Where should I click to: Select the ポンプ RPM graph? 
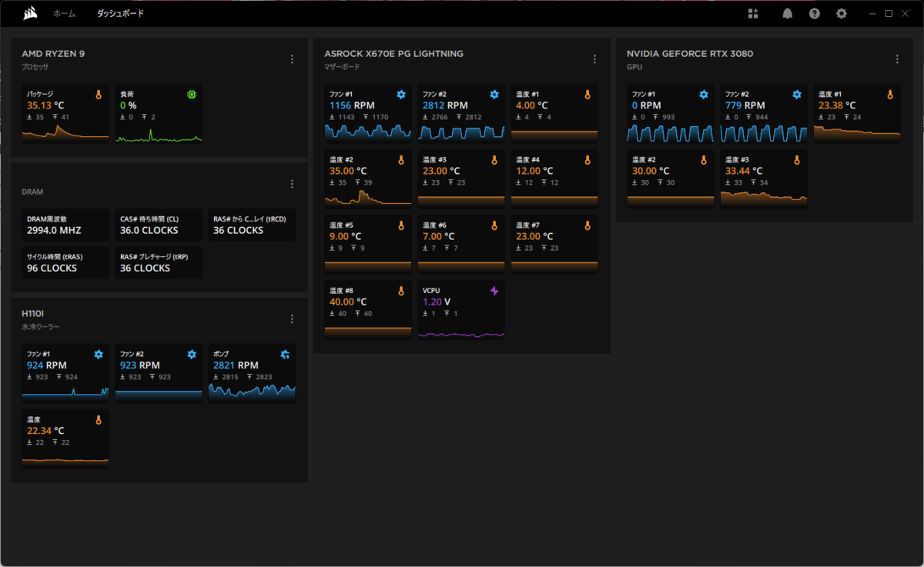click(252, 392)
